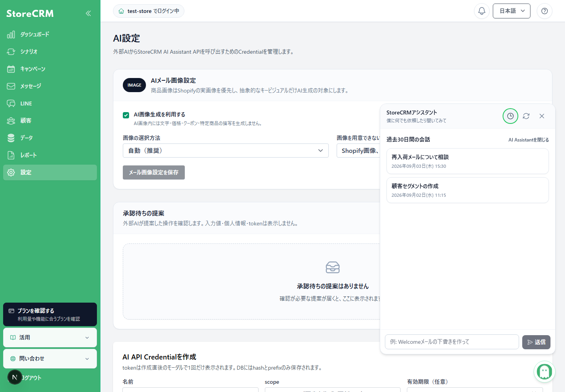Open conversation history clock icon
The height and width of the screenshot is (392, 565).
coord(510,116)
